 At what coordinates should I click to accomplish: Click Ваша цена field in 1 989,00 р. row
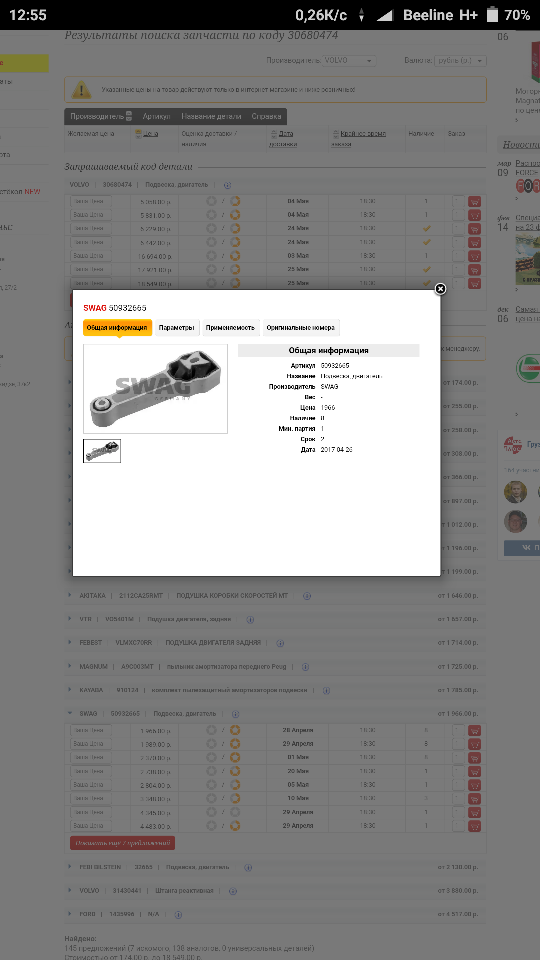[91, 744]
